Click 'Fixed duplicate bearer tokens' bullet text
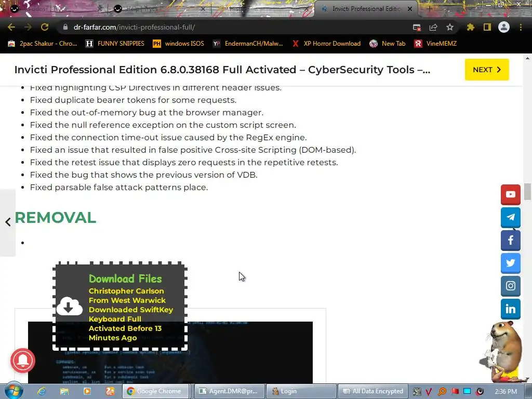Image resolution: width=532 pixels, height=399 pixels. (x=133, y=100)
